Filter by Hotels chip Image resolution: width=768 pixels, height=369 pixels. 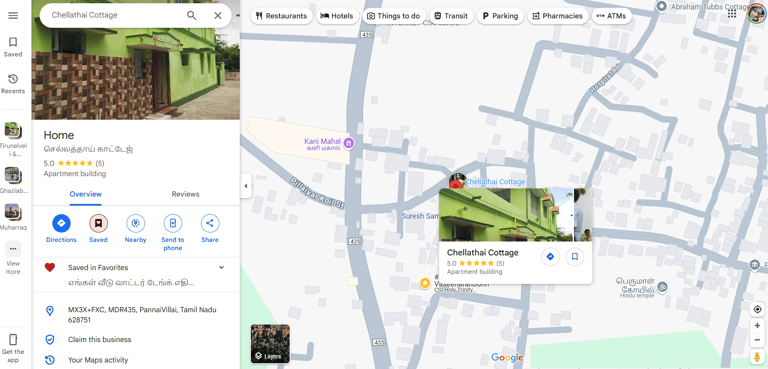click(x=337, y=16)
